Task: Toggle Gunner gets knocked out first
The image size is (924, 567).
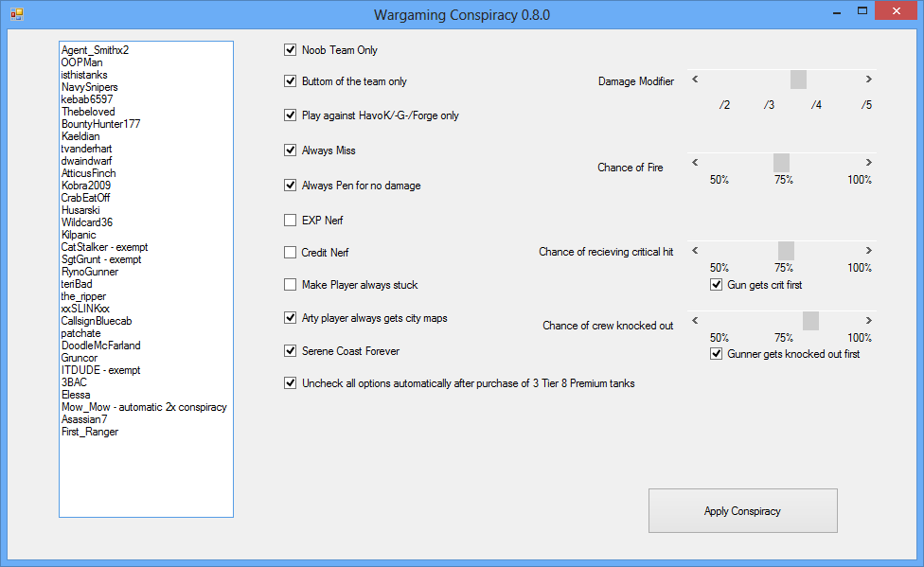Action: click(716, 354)
